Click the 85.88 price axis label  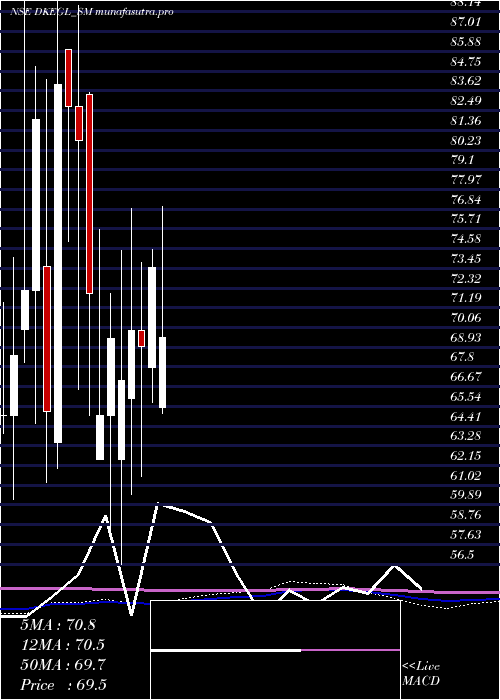click(466, 42)
